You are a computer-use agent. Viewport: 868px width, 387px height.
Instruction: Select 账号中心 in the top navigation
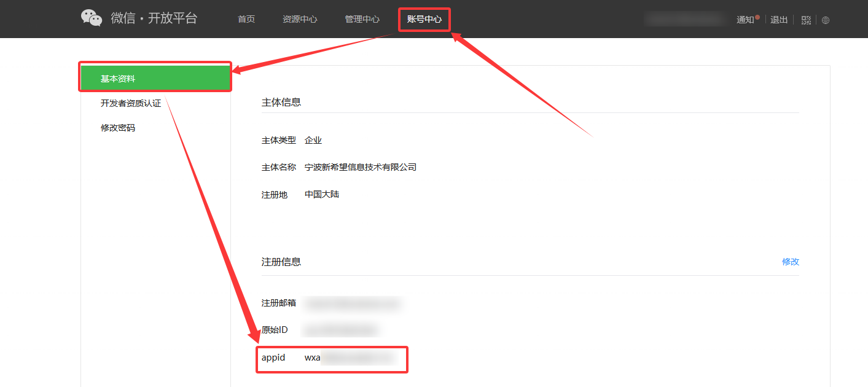(424, 19)
